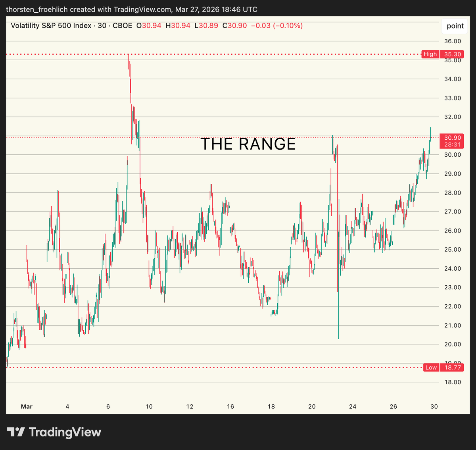Click price axis label 20.00

click(453, 344)
